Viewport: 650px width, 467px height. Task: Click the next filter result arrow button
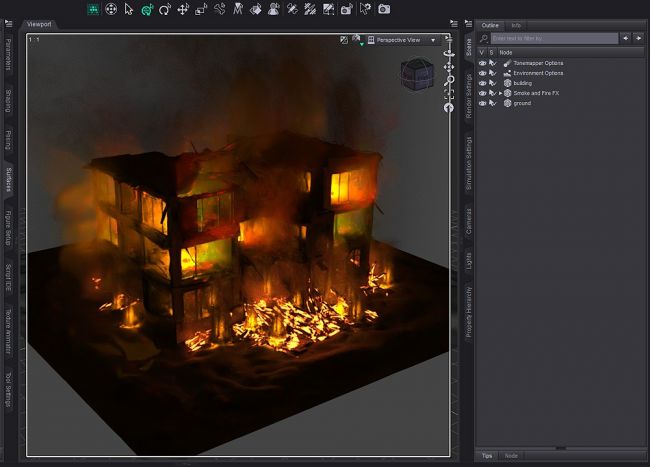pos(638,38)
